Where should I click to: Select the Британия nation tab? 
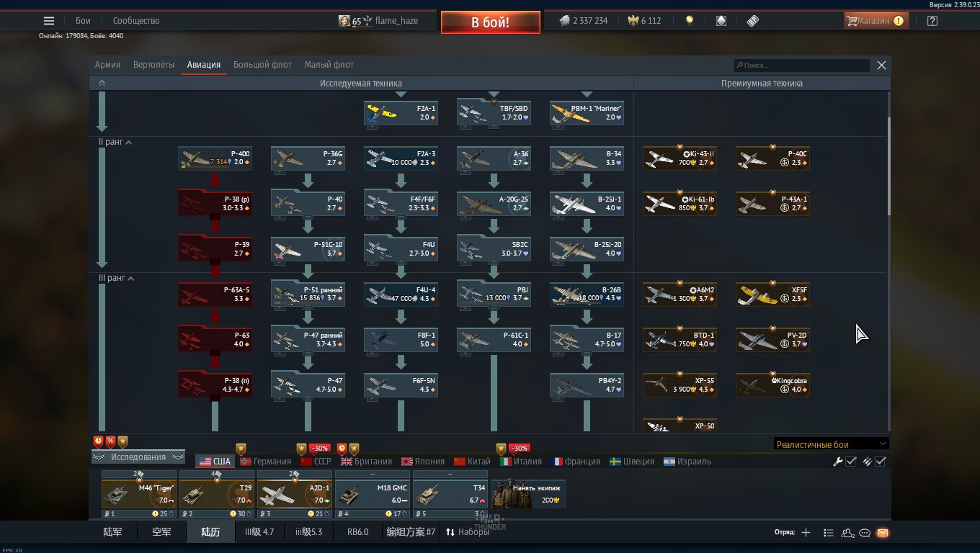tap(367, 462)
